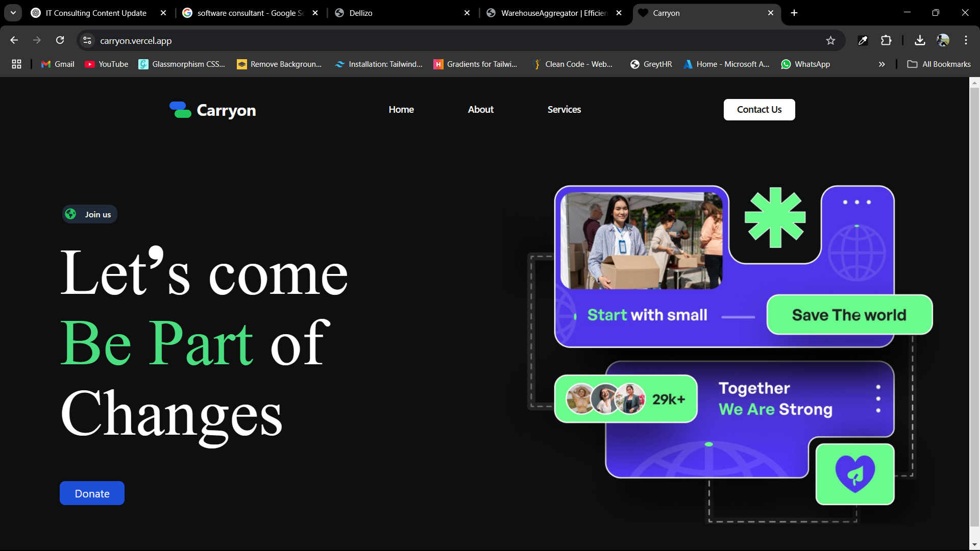Viewport: 980px width, 551px height.
Task: Open the Extensions puzzle icon
Action: (x=886, y=41)
